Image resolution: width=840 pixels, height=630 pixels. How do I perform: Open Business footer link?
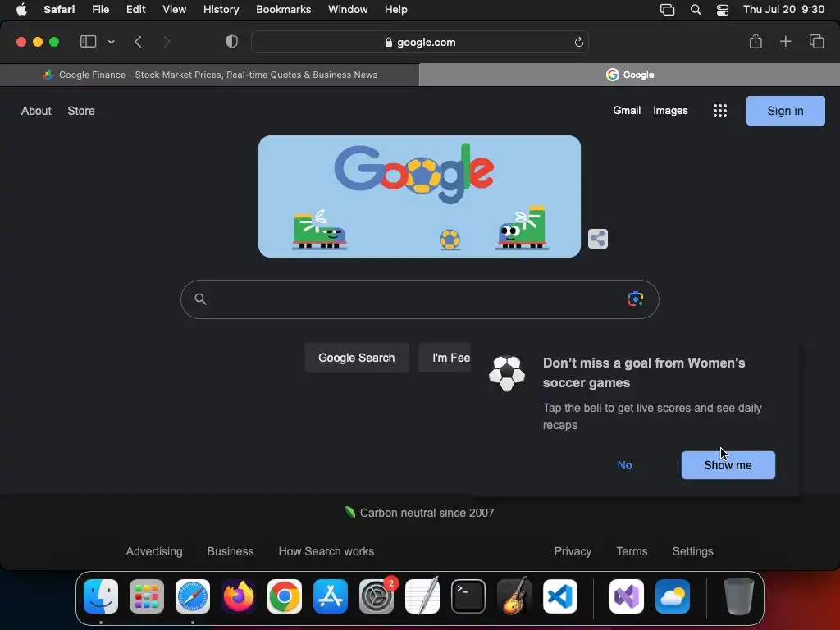[x=231, y=551]
